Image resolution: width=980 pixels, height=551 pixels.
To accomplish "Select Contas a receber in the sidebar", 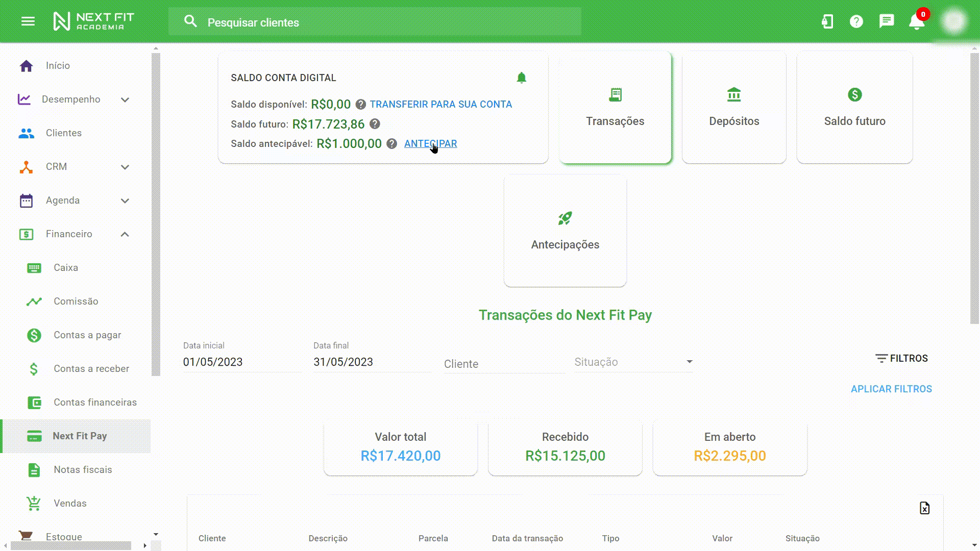I will [x=91, y=369].
